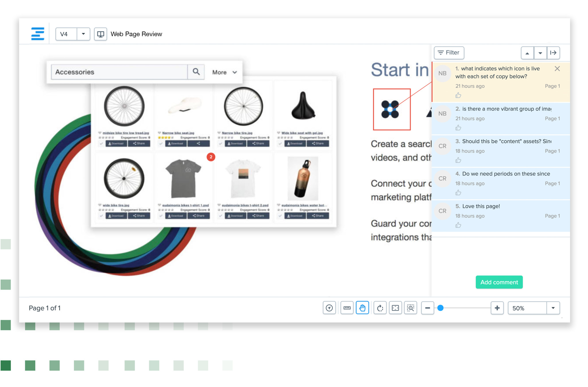This screenshot has height=387, width=588.
Task: Select the marquee zoom tool
Action: [x=411, y=308]
